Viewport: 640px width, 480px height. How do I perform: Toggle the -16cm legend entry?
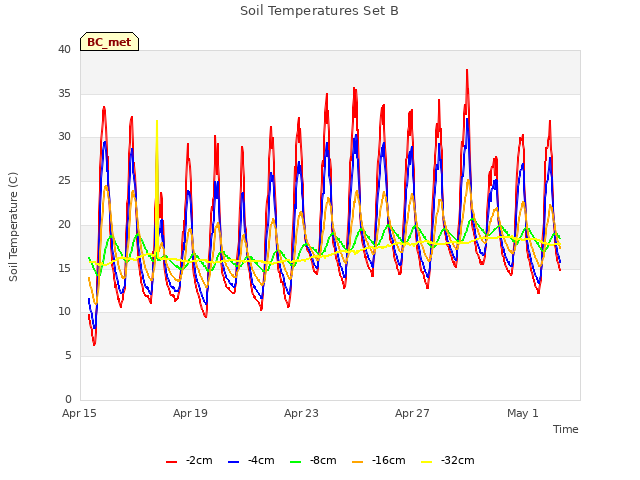(x=378, y=460)
